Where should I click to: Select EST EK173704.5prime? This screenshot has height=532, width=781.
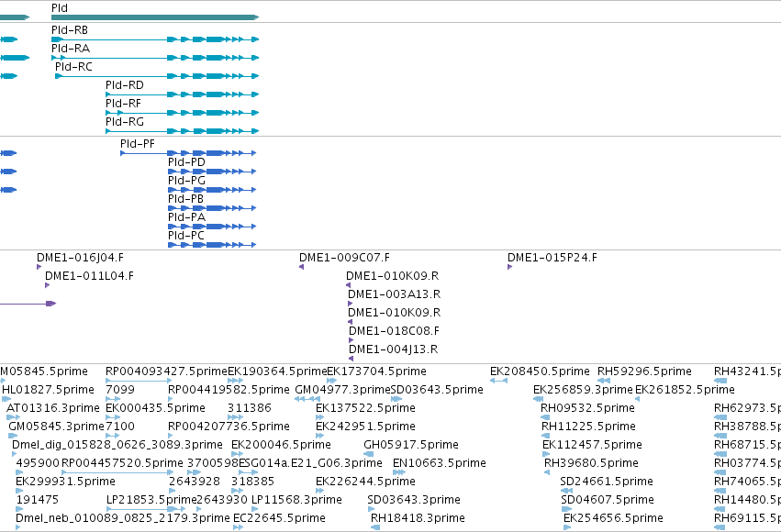(376, 372)
